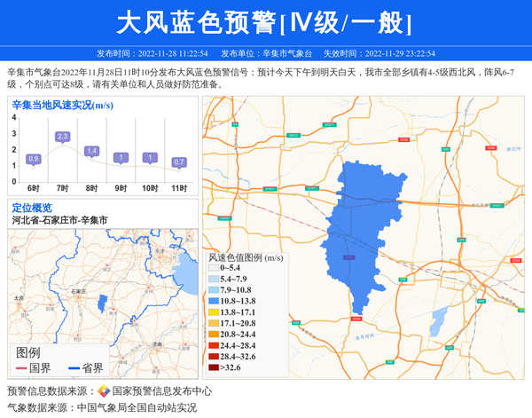Click the 13.8~17.1 yellow legend swatch

click(214, 313)
